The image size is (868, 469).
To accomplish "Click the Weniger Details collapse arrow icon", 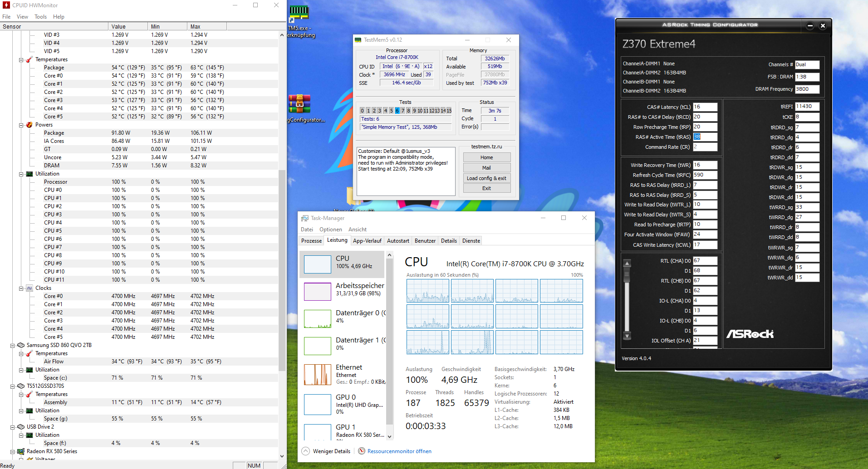I will tap(306, 451).
